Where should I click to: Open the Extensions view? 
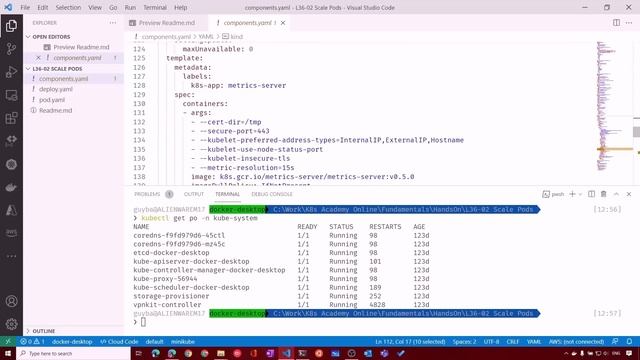(x=11, y=118)
